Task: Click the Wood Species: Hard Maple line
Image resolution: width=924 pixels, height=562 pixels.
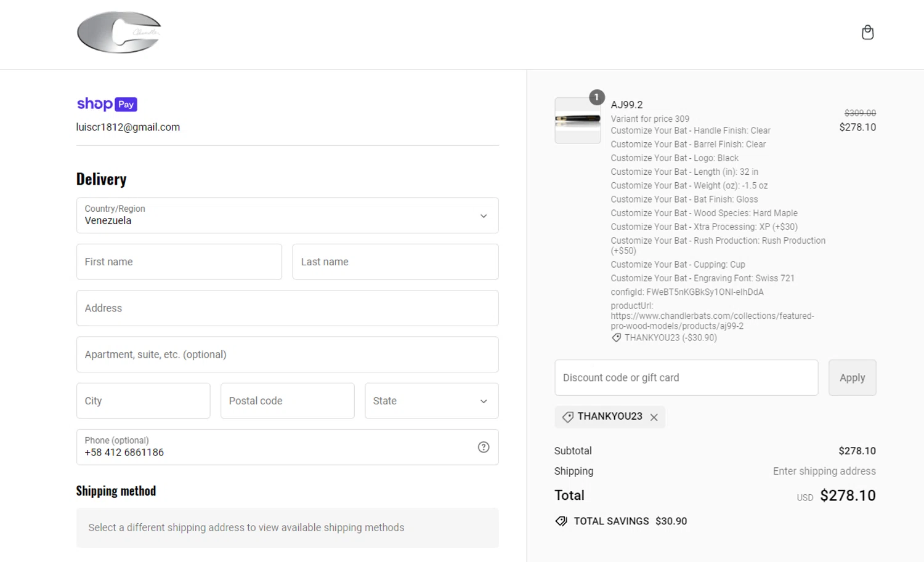Action: 704,213
